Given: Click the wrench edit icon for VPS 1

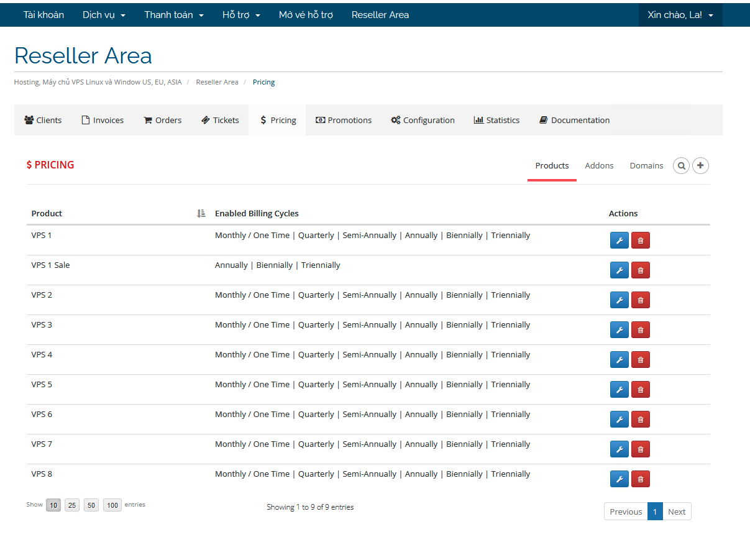Looking at the screenshot, I should (619, 241).
